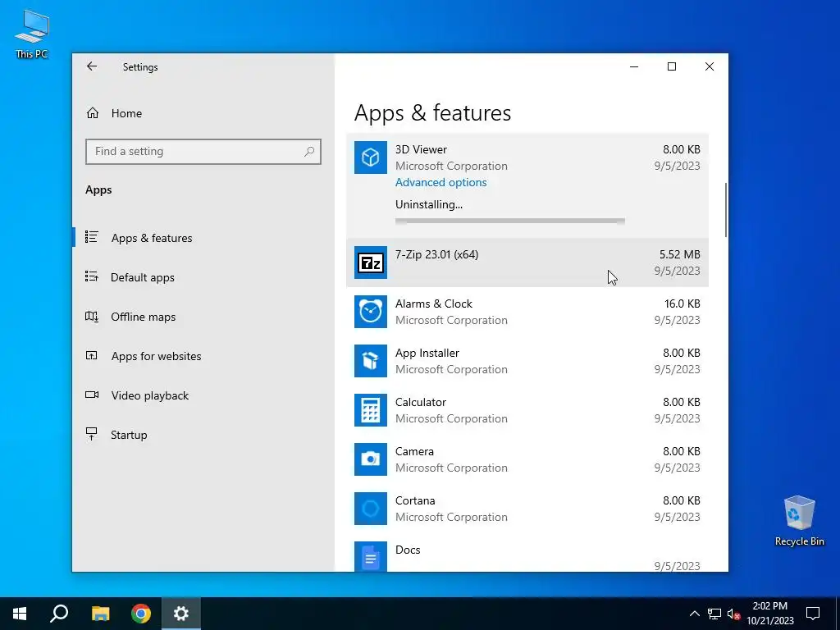This screenshot has height=630, width=840.
Task: Click the Alarms & Clock icon
Action: click(371, 312)
